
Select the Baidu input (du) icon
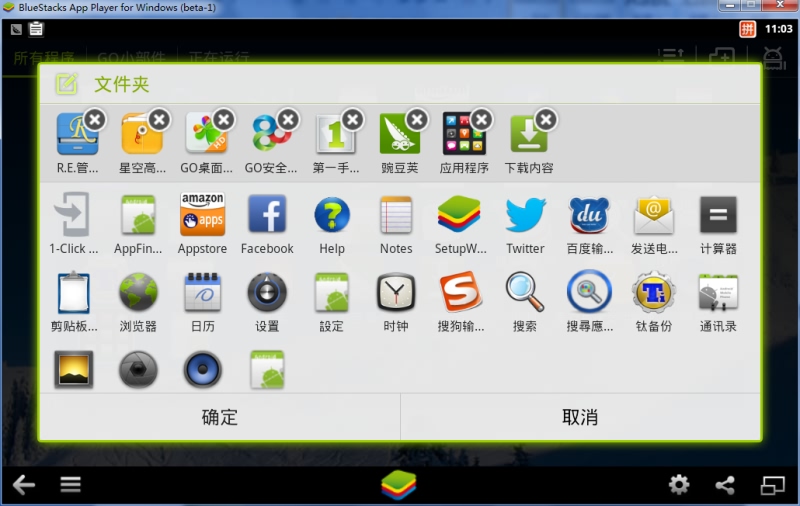click(x=589, y=215)
